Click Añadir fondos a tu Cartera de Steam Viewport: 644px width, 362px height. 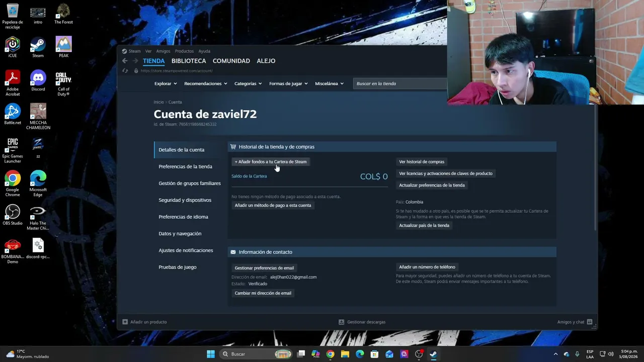(x=271, y=162)
